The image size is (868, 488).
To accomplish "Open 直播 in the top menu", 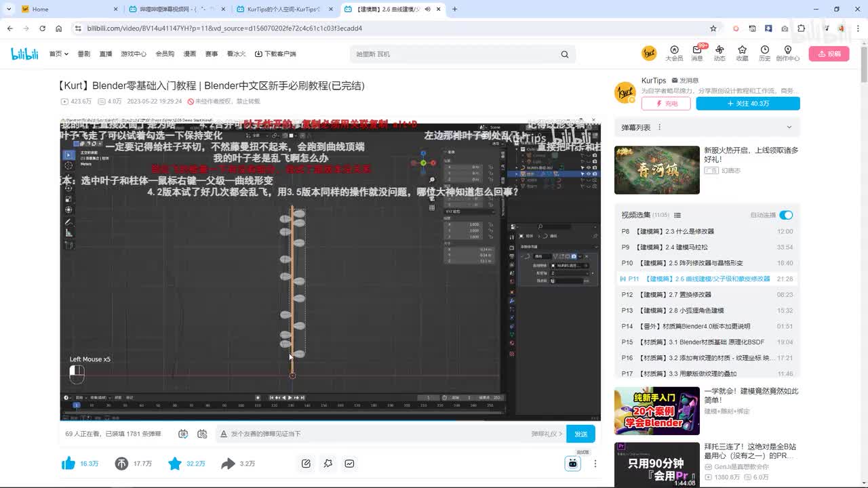I will click(x=106, y=54).
